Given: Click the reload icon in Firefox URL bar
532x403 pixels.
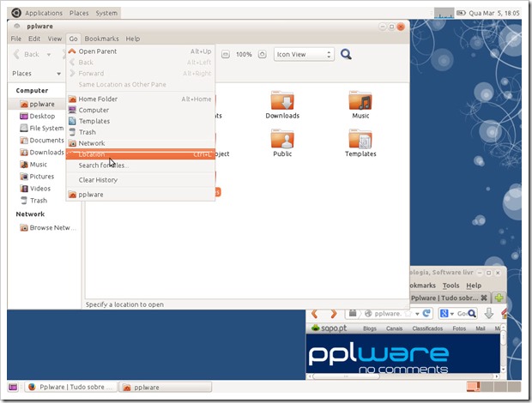Looking at the screenshot, I should click(x=426, y=314).
